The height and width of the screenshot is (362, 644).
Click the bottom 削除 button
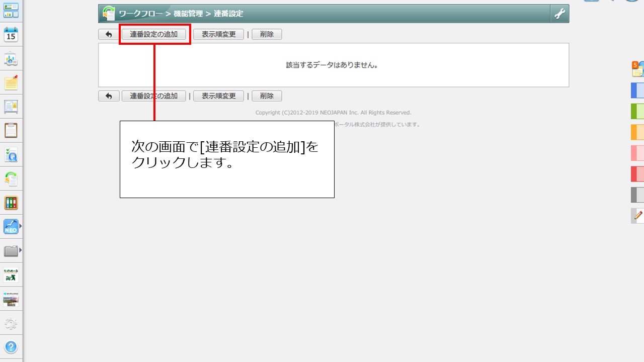click(267, 96)
